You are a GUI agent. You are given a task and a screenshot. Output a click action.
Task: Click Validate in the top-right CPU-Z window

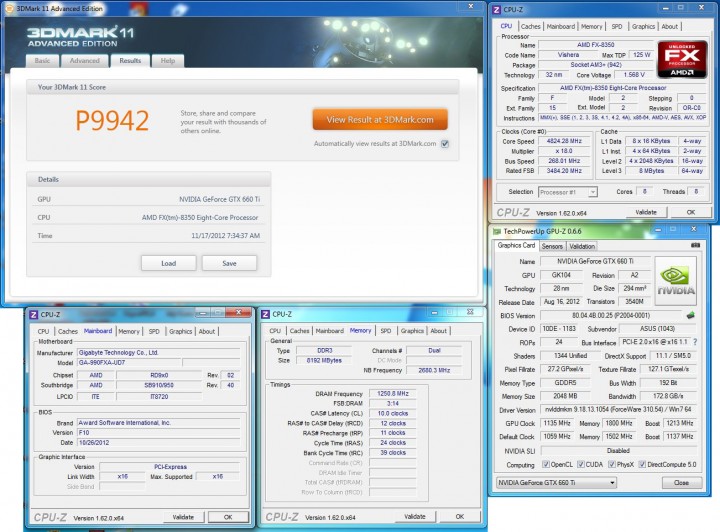click(646, 213)
